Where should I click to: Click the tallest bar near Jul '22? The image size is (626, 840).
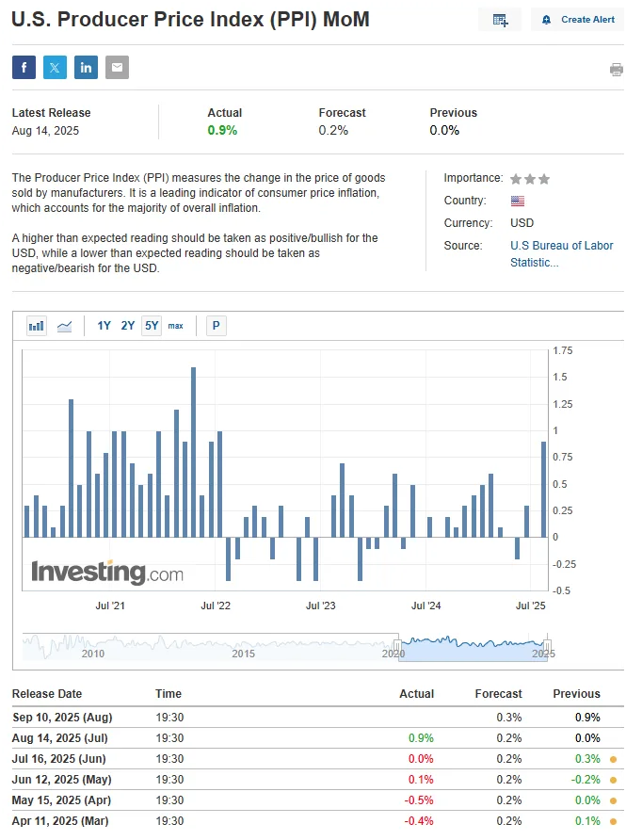coord(193,452)
